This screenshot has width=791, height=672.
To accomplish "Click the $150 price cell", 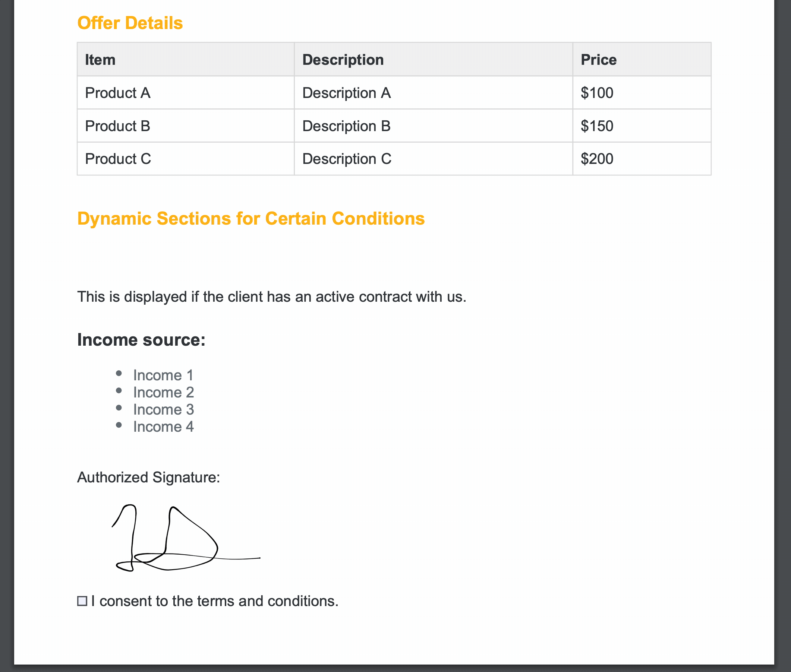I will 642,126.
